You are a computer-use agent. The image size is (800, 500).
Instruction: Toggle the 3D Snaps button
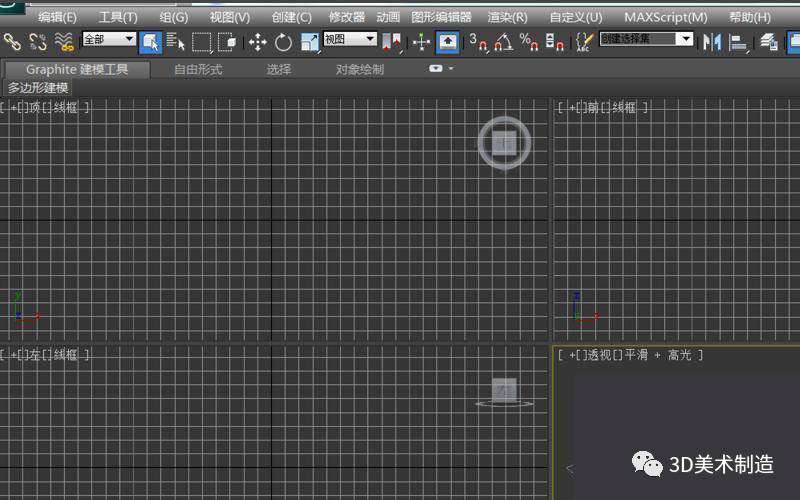[x=479, y=41]
